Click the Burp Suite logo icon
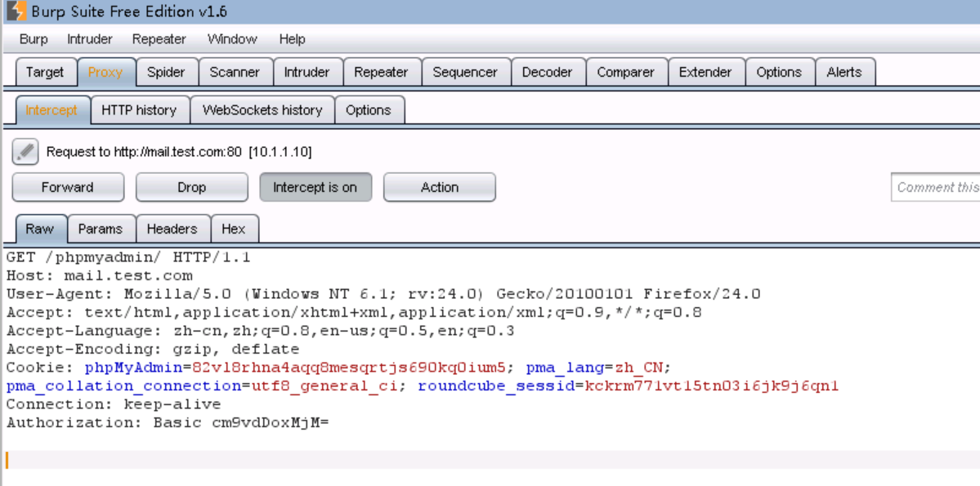This screenshot has width=980, height=486. click(17, 11)
